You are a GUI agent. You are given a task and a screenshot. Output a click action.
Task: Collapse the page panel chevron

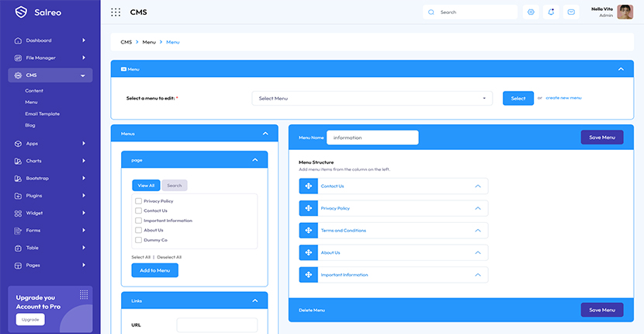(x=255, y=160)
